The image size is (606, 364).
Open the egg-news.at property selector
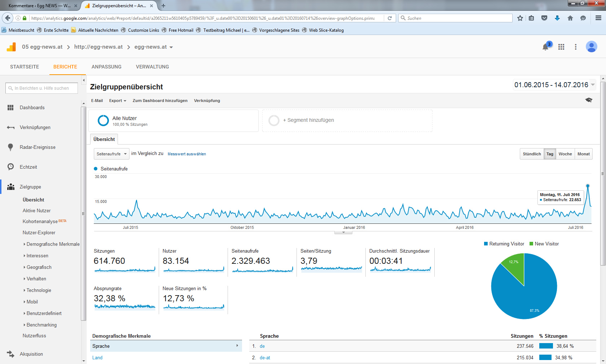pyautogui.click(x=153, y=47)
